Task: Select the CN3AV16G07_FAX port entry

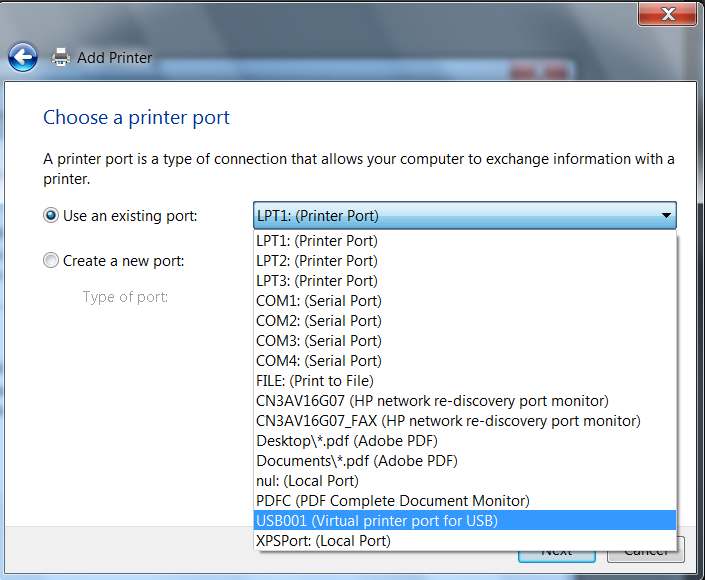Action: click(x=448, y=421)
